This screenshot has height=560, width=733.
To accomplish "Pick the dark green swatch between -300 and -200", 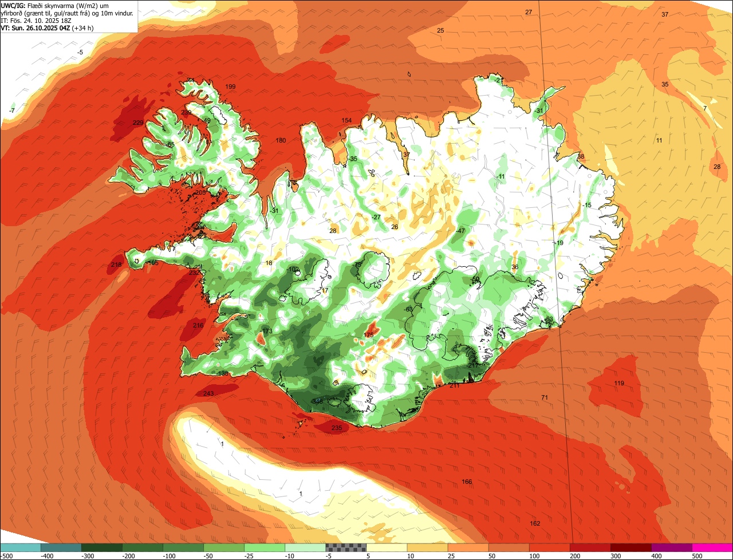I will (x=102, y=547).
